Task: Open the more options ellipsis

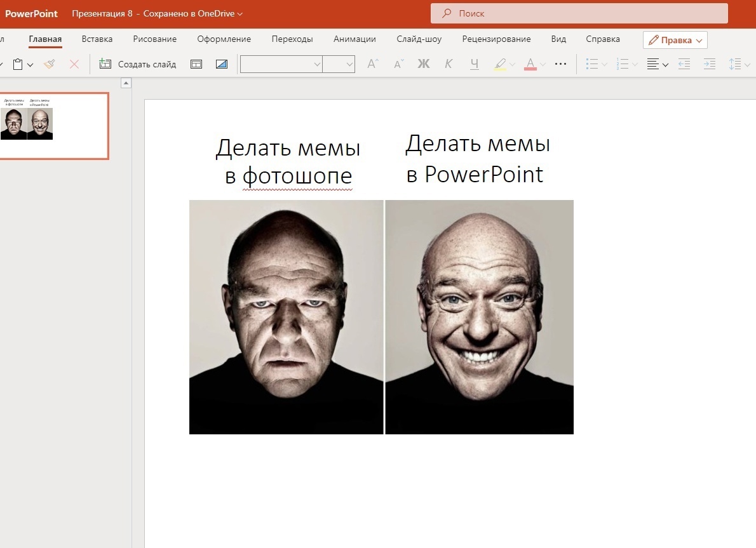Action: [560, 64]
